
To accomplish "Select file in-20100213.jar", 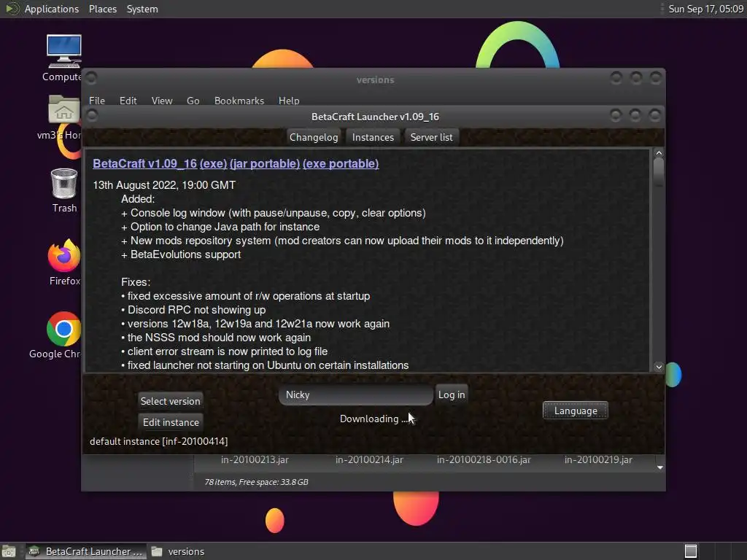I will pos(255,459).
